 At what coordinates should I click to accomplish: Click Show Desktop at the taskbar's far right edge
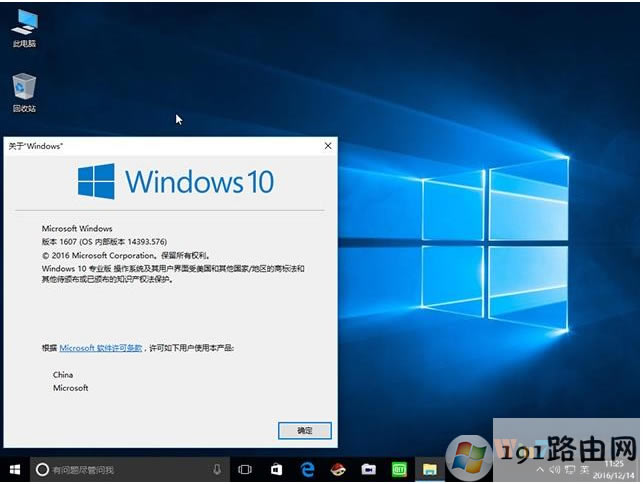(640, 469)
